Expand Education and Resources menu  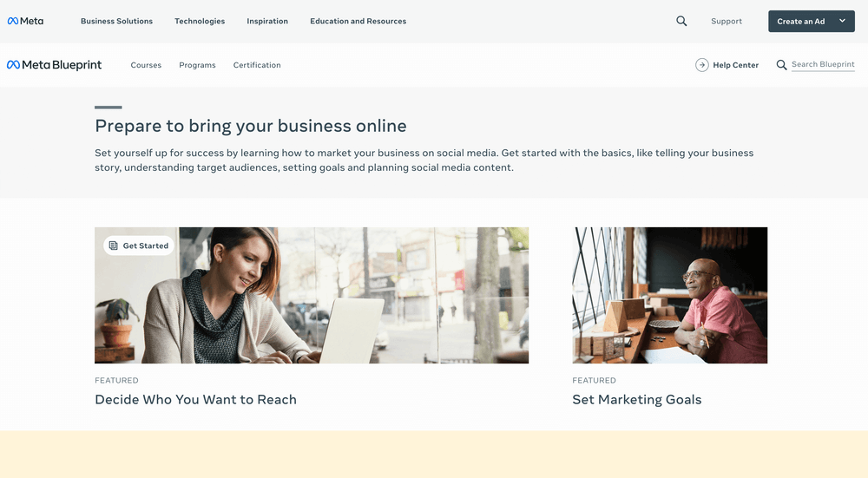[358, 21]
